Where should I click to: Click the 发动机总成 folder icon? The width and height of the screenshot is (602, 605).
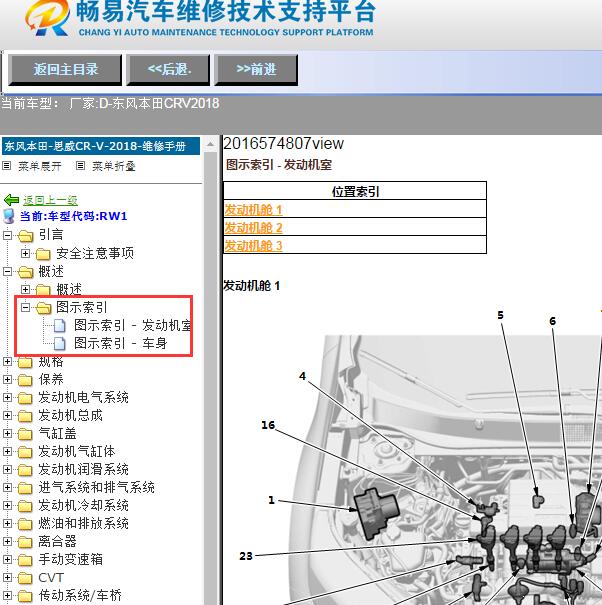25,416
